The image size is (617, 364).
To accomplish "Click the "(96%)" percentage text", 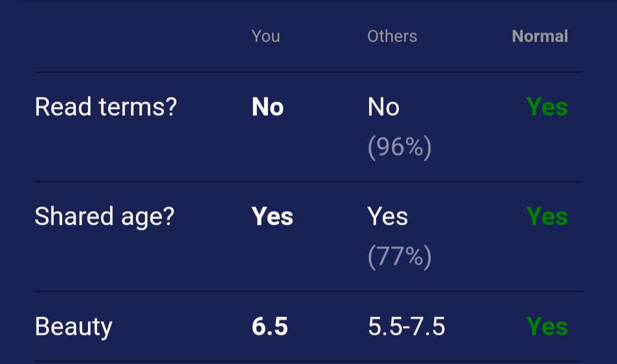I will 399,148.
